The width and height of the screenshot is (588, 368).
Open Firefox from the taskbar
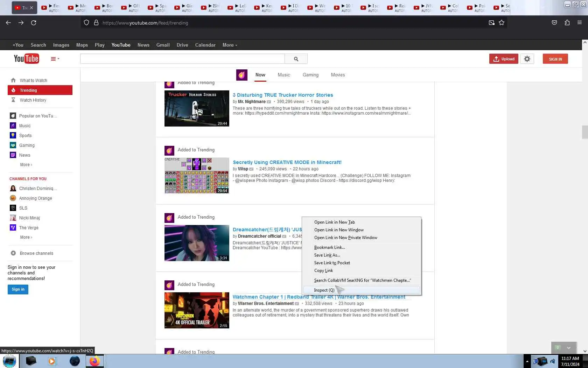pos(94,361)
